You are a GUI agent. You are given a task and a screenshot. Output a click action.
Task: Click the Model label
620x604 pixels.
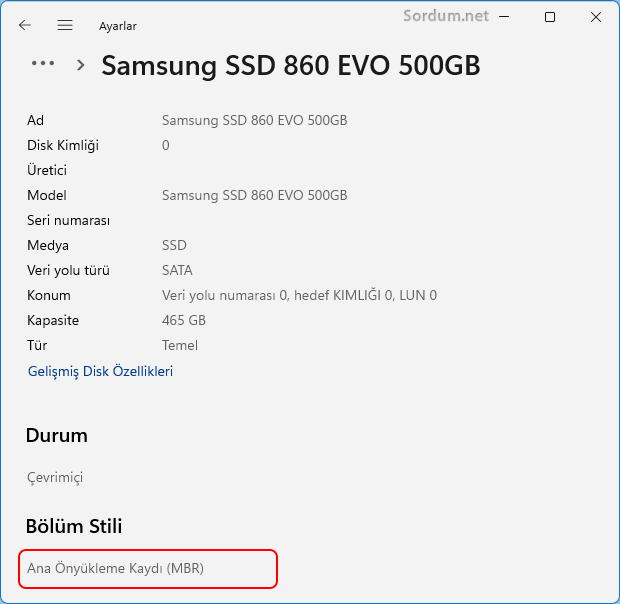click(47, 195)
